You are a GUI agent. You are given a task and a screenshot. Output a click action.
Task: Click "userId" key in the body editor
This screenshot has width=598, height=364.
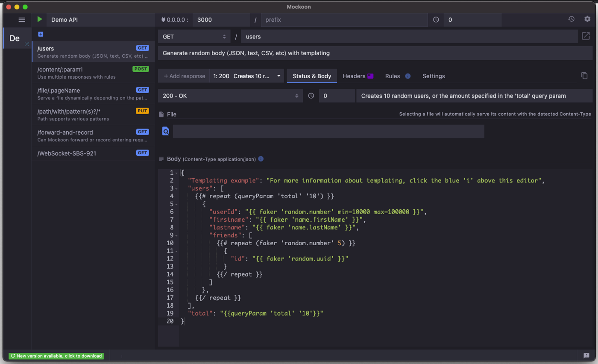click(x=223, y=212)
